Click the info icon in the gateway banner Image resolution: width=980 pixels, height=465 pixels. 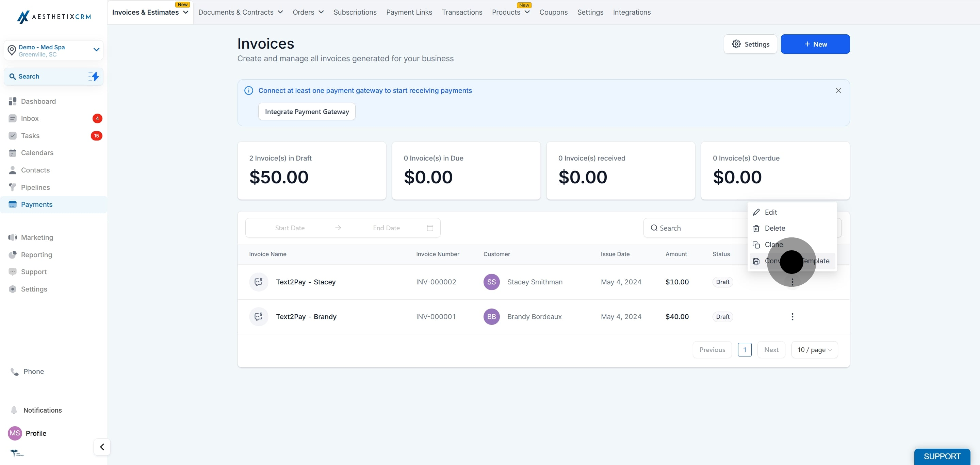click(x=248, y=90)
